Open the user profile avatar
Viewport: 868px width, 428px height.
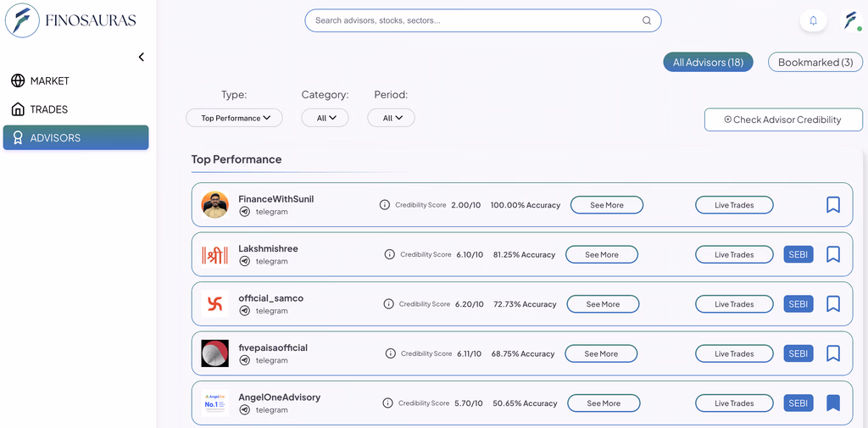(849, 20)
